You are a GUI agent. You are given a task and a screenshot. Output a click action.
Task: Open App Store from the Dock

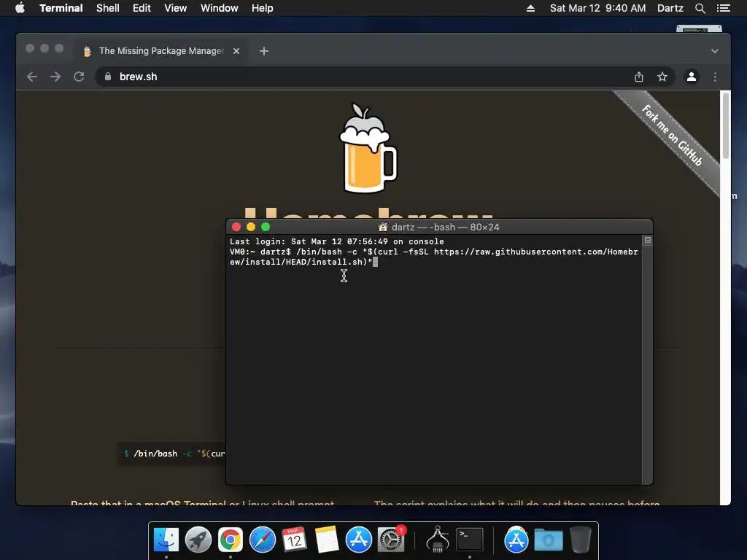pyautogui.click(x=358, y=540)
